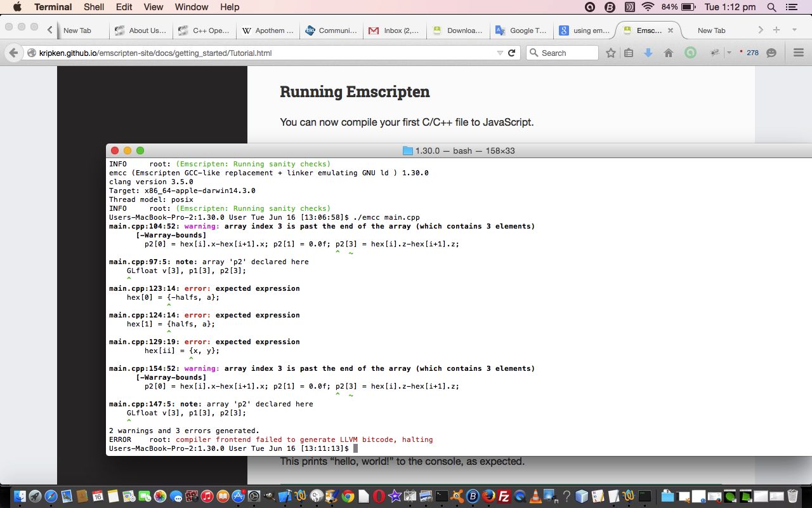The height and width of the screenshot is (508, 812).
Task: Open the list-all-tabs dropdown arrow
Action: tap(794, 30)
